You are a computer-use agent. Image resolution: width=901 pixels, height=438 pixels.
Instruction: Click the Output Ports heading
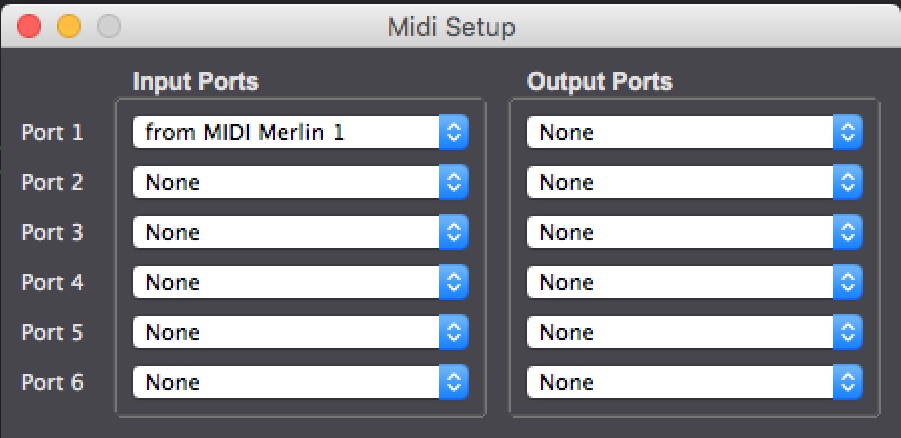click(x=600, y=82)
